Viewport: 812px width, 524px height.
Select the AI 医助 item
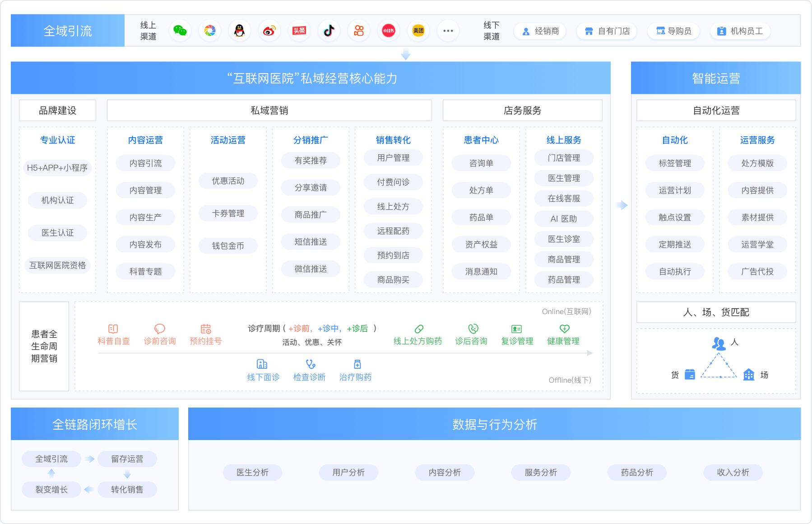[x=564, y=219]
